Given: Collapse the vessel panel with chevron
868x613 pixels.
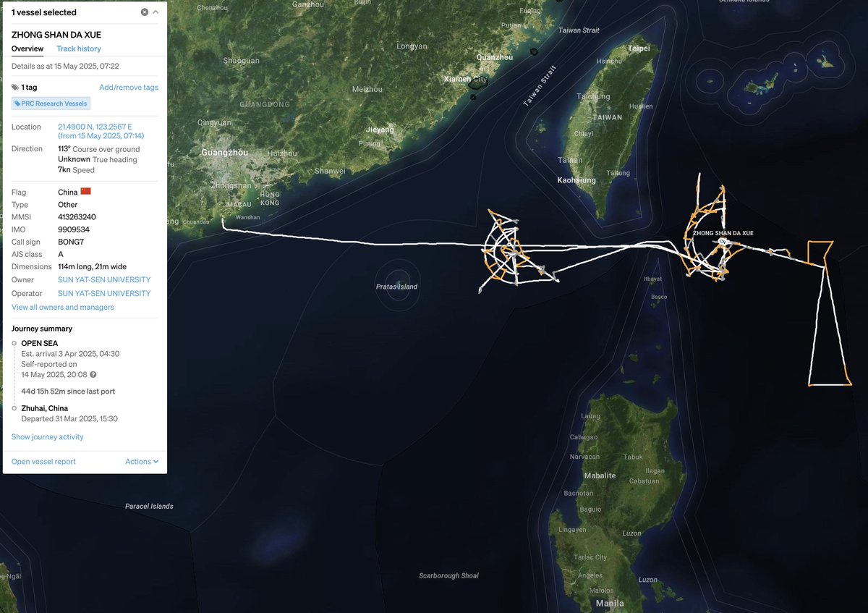Looking at the screenshot, I should [x=156, y=12].
